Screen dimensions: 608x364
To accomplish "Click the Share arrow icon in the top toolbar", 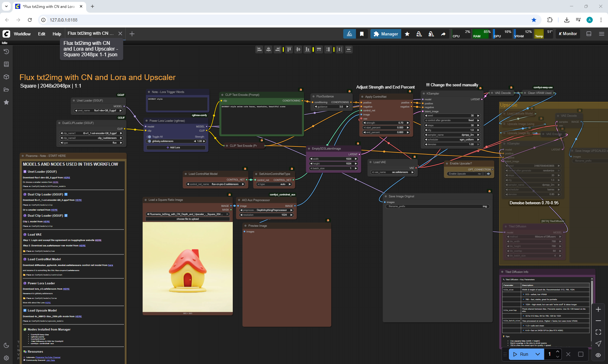I will tap(443, 34).
